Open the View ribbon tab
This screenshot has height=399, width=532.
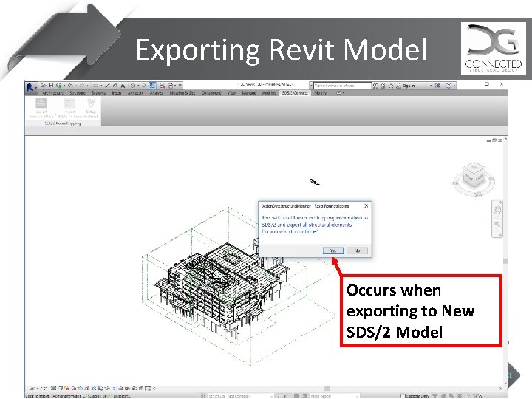tap(232, 93)
